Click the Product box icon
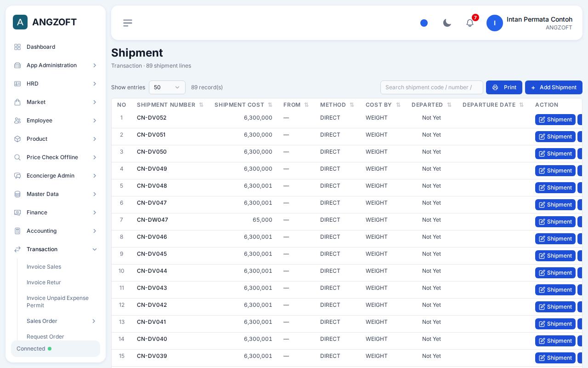The height and width of the screenshot is (368, 588). [x=17, y=139]
